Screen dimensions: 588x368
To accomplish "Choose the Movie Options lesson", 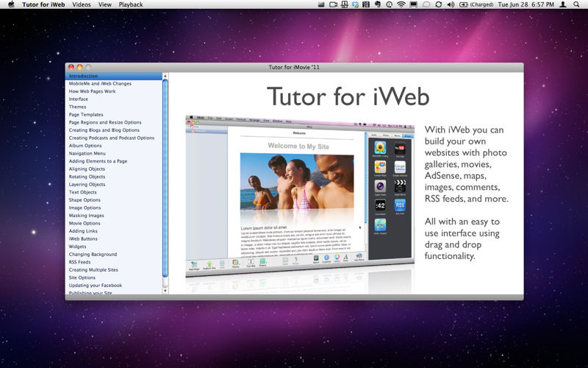I will pyautogui.click(x=85, y=224).
